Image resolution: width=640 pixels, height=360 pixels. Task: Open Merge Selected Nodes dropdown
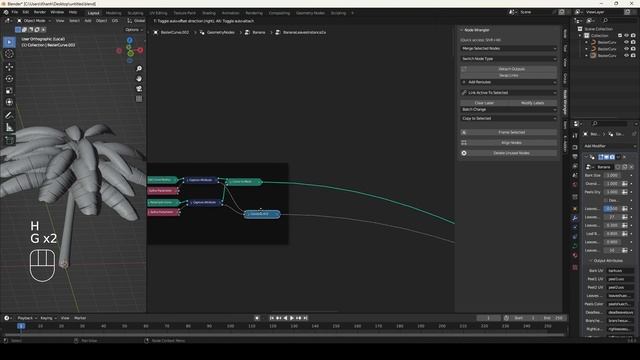(x=509, y=49)
